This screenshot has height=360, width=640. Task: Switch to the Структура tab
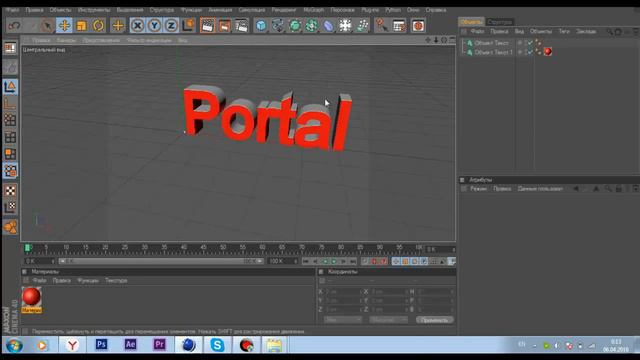tap(500, 22)
